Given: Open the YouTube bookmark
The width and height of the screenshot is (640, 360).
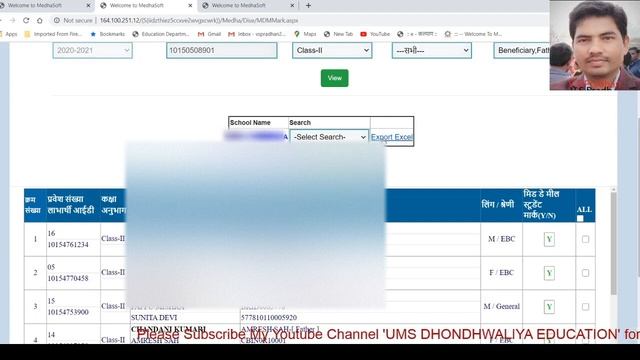Looking at the screenshot, I should [375, 34].
